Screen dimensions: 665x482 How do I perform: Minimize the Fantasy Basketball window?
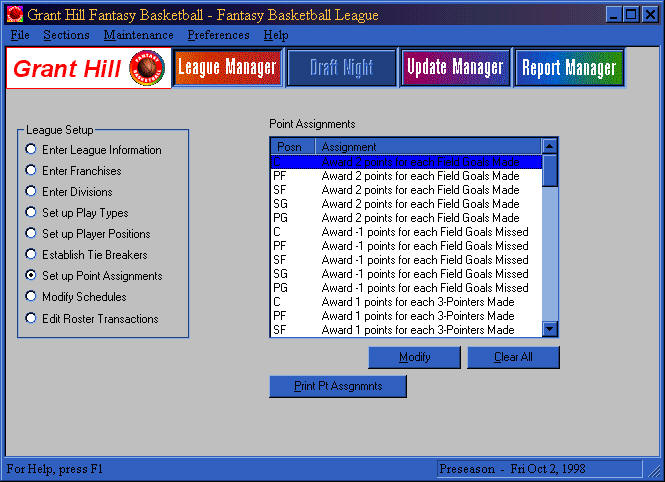tap(613, 15)
